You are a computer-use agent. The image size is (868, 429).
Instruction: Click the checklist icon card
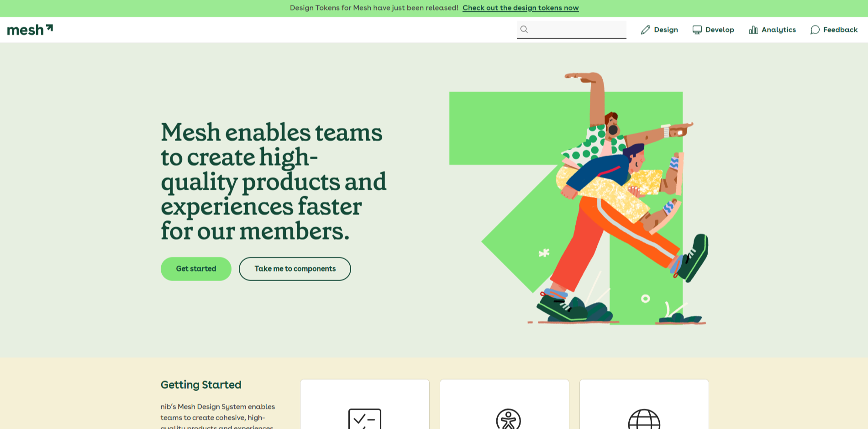(365, 404)
